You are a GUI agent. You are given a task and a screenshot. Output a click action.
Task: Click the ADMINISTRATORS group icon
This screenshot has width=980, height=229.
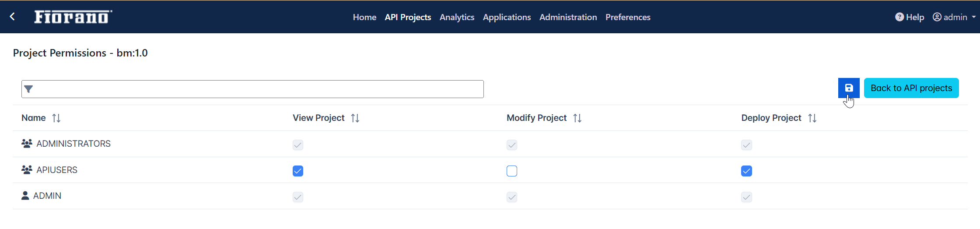tap(27, 144)
